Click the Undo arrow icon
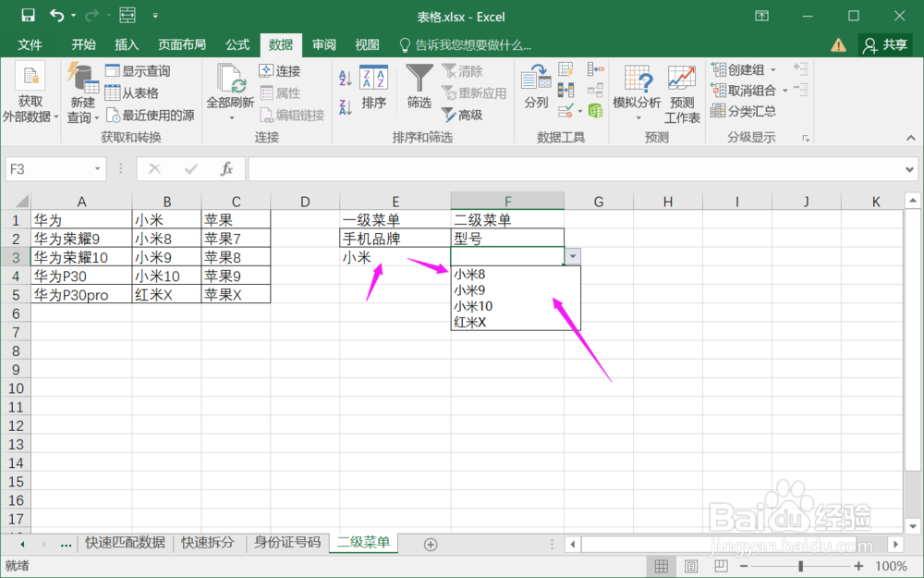Screen dimensions: 924x578 [56, 16]
